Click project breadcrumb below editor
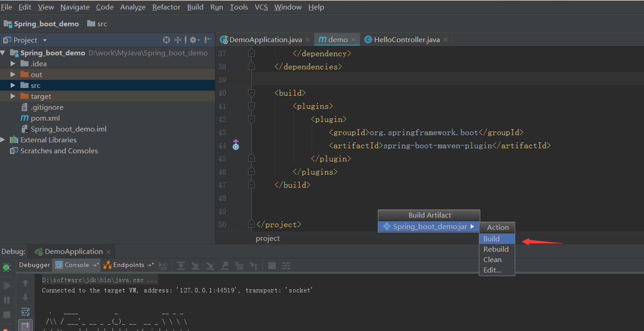The image size is (644, 331). coord(268,239)
